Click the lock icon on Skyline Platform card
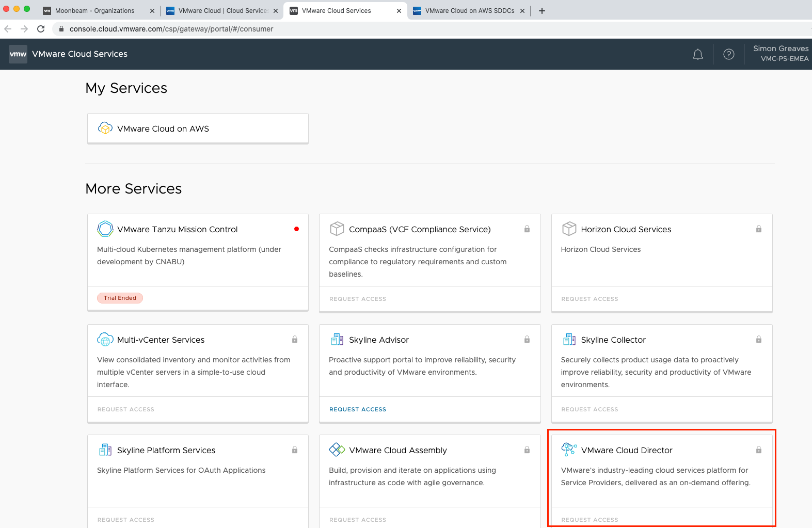This screenshot has width=812, height=528. [295, 450]
